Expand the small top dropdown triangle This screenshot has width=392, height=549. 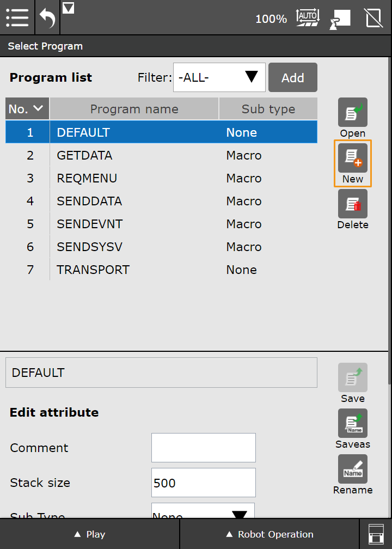(x=68, y=8)
